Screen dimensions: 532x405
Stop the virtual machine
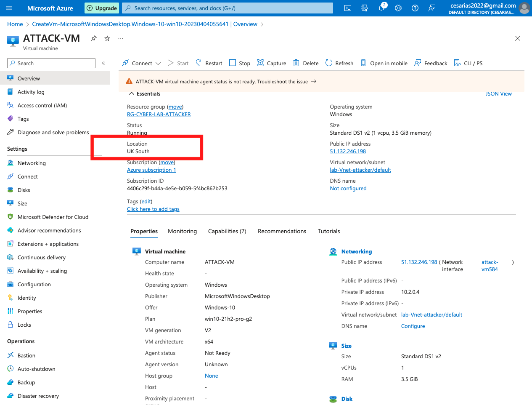click(240, 63)
